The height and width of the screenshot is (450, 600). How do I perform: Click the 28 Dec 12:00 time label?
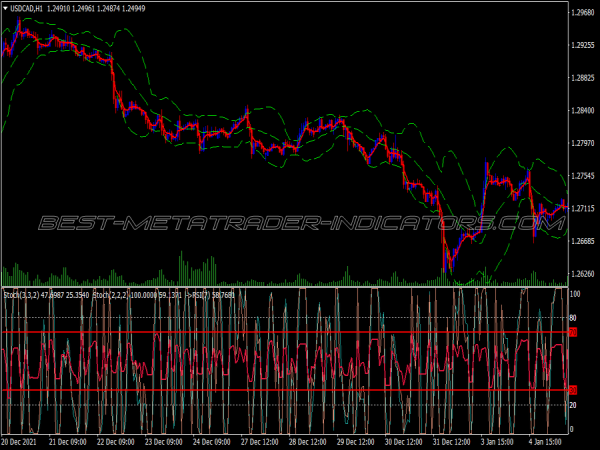pyautogui.click(x=308, y=442)
